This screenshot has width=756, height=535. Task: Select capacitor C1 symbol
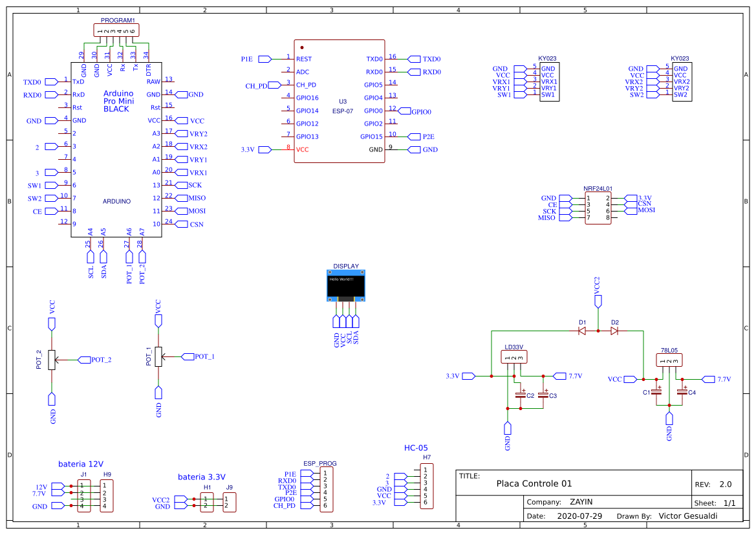tap(656, 392)
